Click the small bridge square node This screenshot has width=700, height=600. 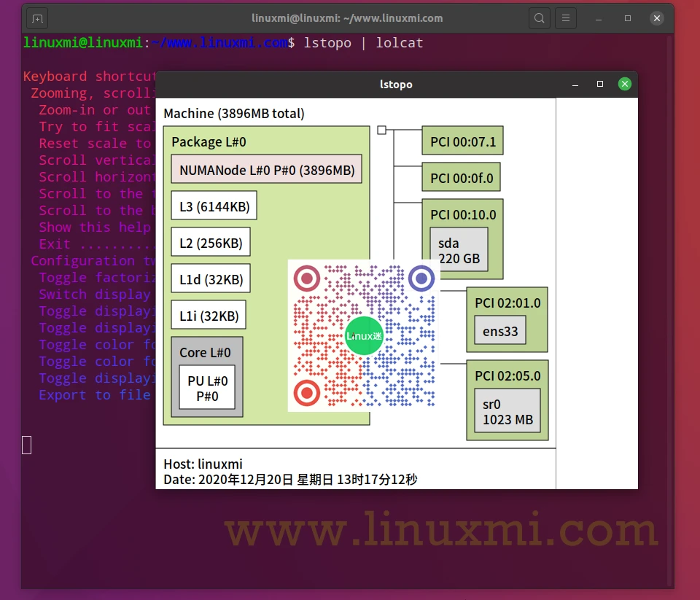(x=381, y=130)
